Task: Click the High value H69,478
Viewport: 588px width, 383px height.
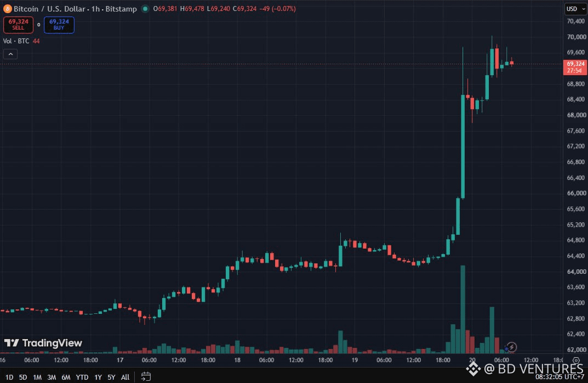Action: click(192, 9)
